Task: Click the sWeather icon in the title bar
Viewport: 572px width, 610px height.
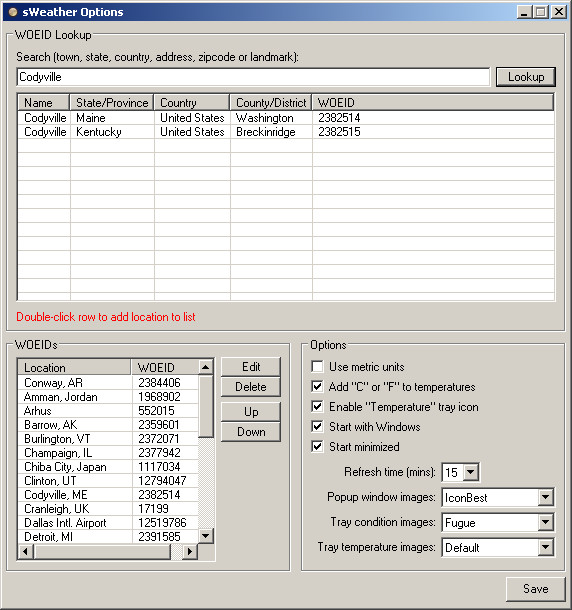Action: click(13, 12)
